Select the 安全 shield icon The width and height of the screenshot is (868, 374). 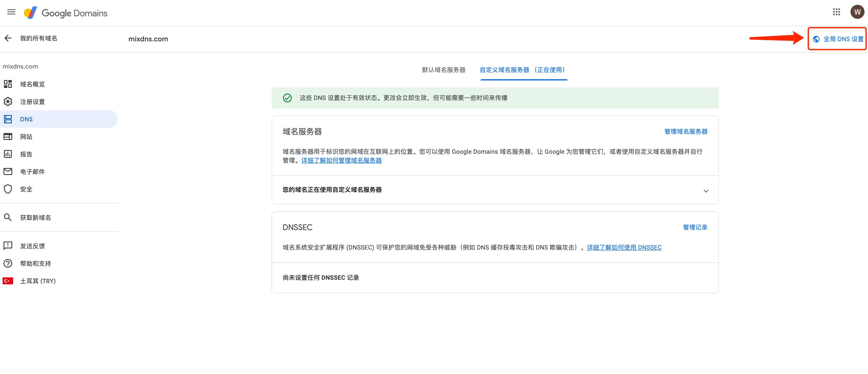click(8, 189)
